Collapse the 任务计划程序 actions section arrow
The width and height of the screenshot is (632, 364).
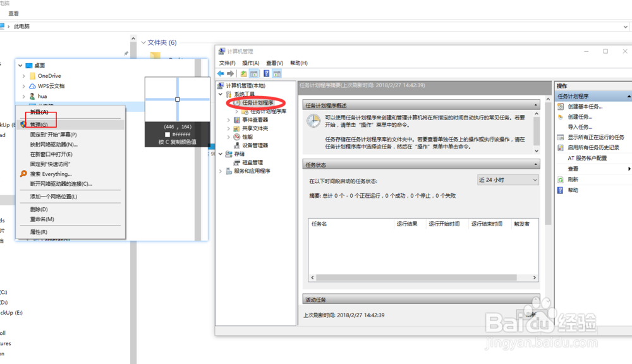[x=628, y=95]
